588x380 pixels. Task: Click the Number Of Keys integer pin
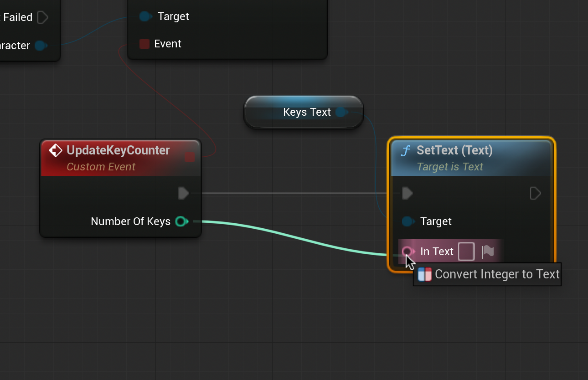[x=181, y=221]
